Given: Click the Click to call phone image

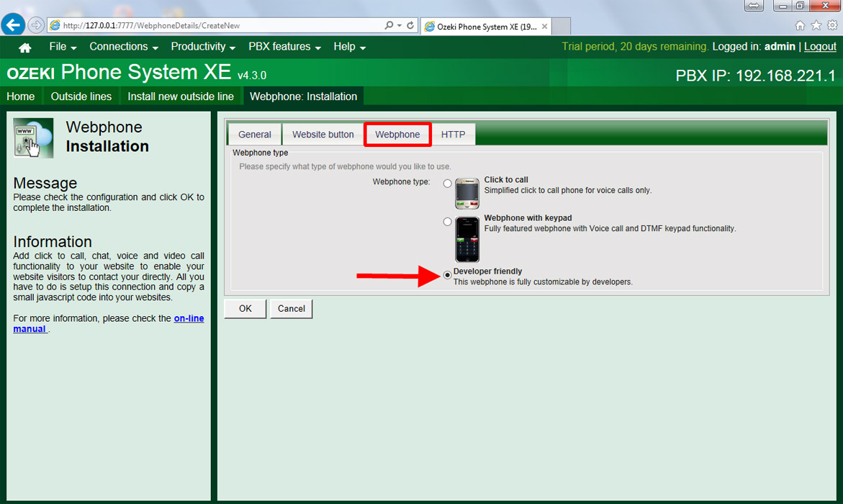Looking at the screenshot, I should coord(466,194).
